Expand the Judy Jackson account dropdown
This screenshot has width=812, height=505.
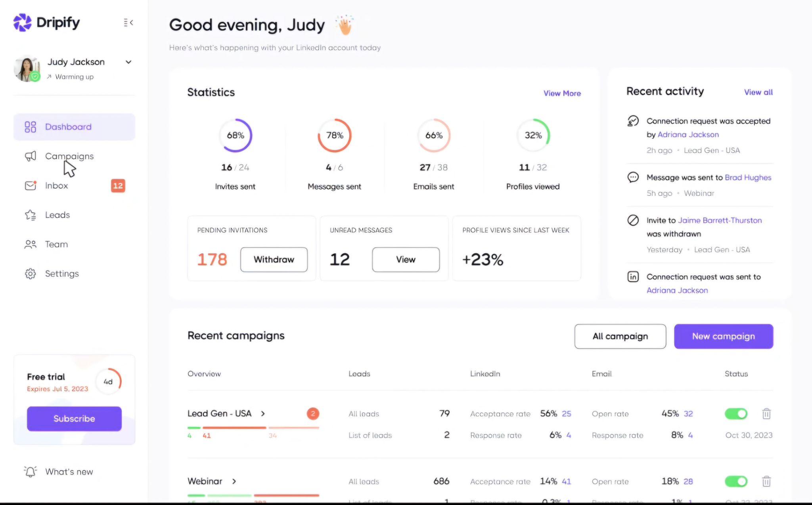pos(128,62)
